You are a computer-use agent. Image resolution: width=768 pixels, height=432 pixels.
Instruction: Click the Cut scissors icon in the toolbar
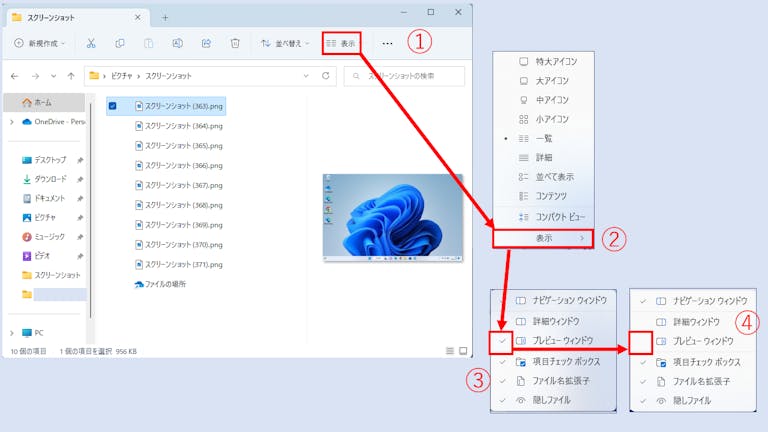(91, 43)
